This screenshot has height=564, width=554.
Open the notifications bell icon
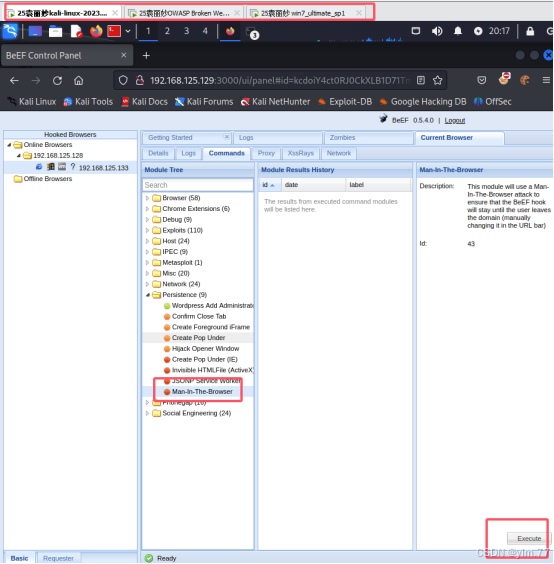[x=458, y=31]
